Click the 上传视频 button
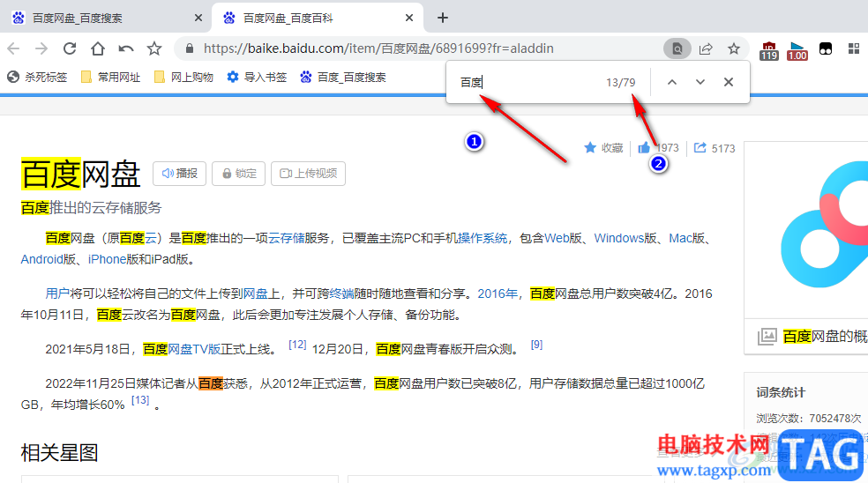Image resolution: width=868 pixels, height=483 pixels. coord(309,174)
